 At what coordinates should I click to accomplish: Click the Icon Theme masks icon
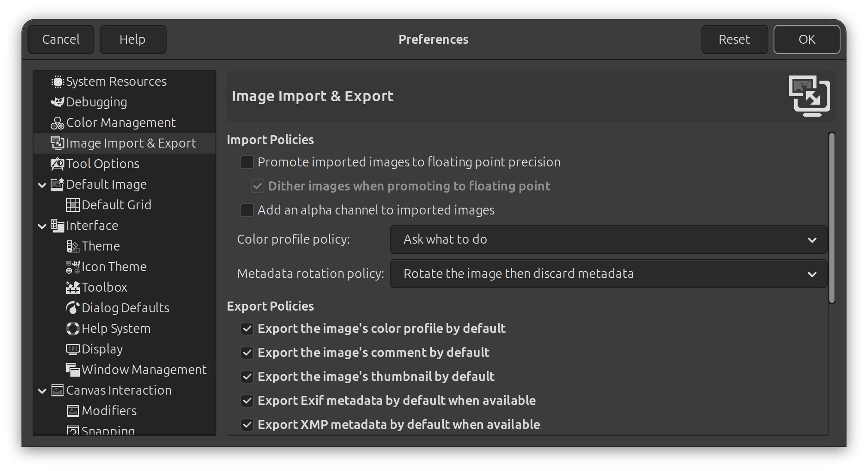(73, 267)
